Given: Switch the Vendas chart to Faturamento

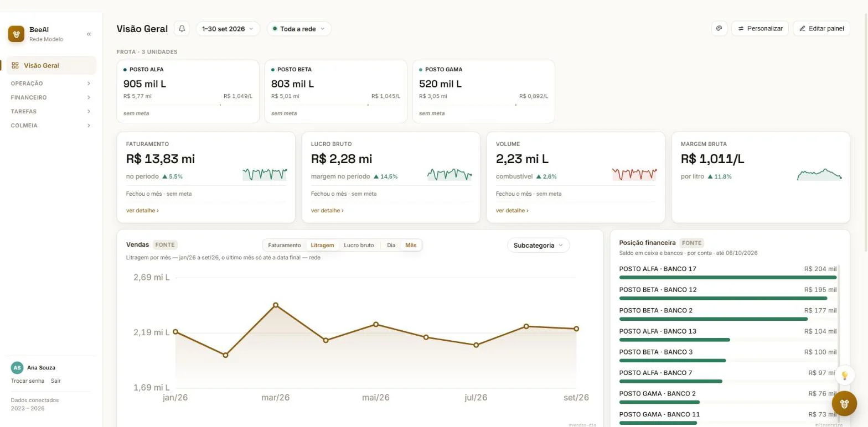Looking at the screenshot, I should tap(285, 245).
